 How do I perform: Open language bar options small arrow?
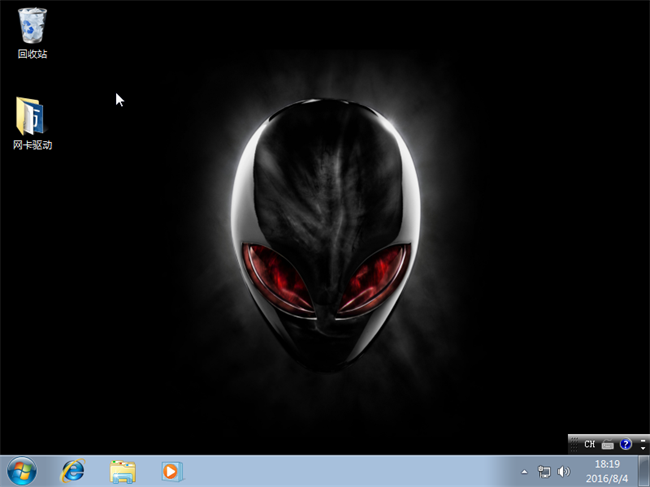[643, 448]
